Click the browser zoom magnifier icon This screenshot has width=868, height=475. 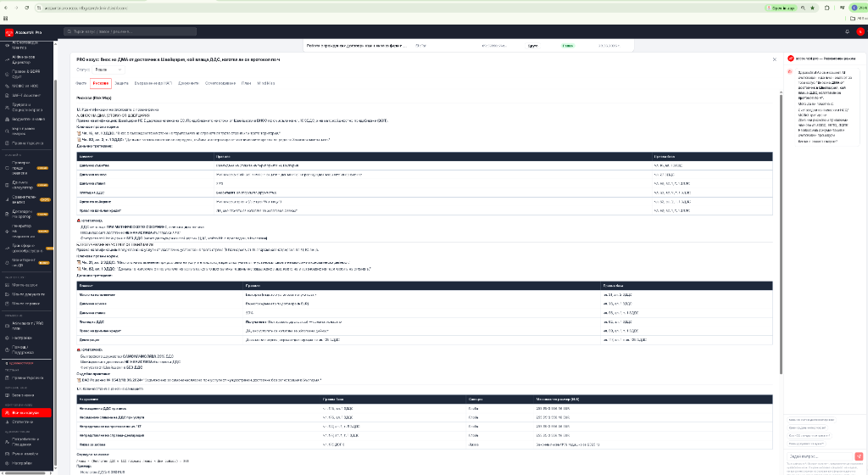coord(803,8)
